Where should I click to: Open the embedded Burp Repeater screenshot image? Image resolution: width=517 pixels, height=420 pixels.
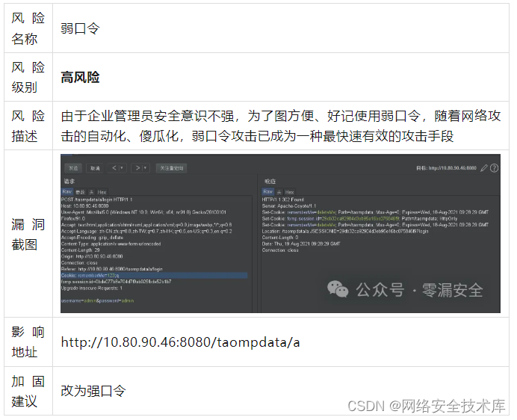coord(281,233)
